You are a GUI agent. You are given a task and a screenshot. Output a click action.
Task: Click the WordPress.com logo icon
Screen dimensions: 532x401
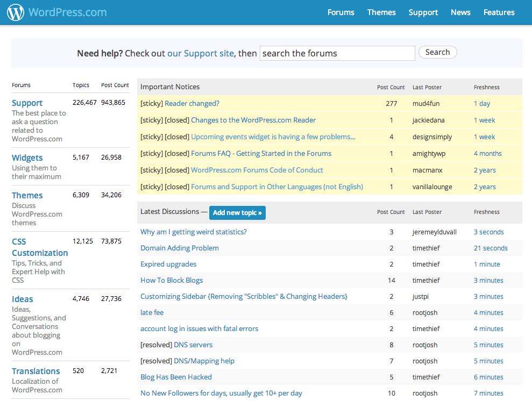(16, 12)
